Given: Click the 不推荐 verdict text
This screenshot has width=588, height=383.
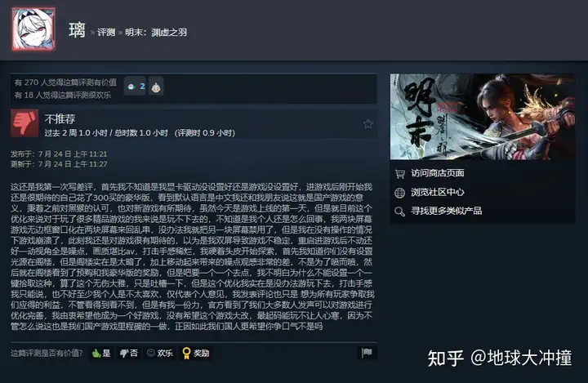Looking at the screenshot, I should tap(60, 119).
